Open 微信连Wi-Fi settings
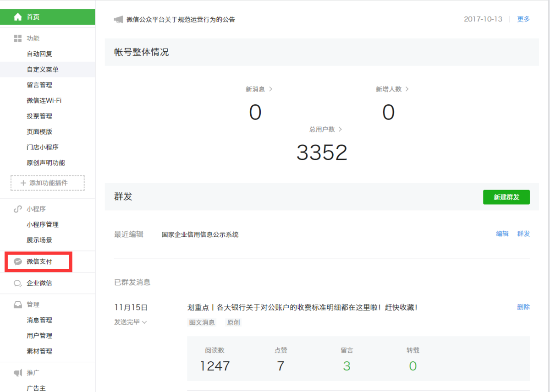 tap(44, 101)
